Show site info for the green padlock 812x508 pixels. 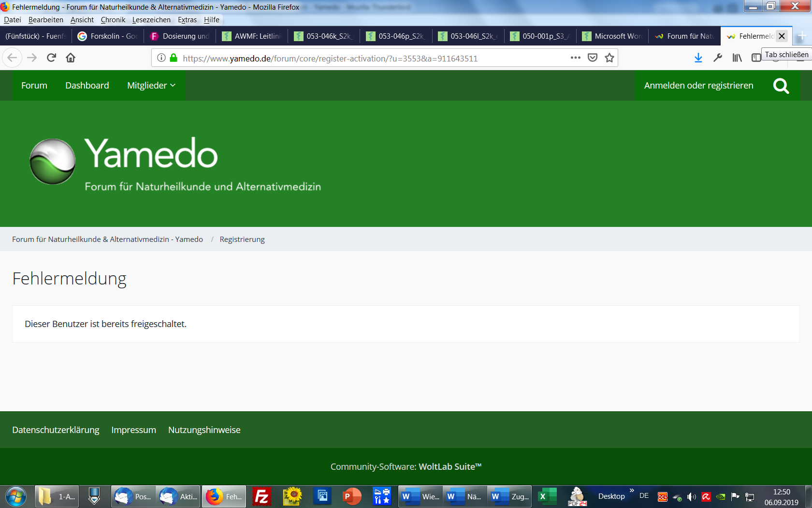[174, 58]
